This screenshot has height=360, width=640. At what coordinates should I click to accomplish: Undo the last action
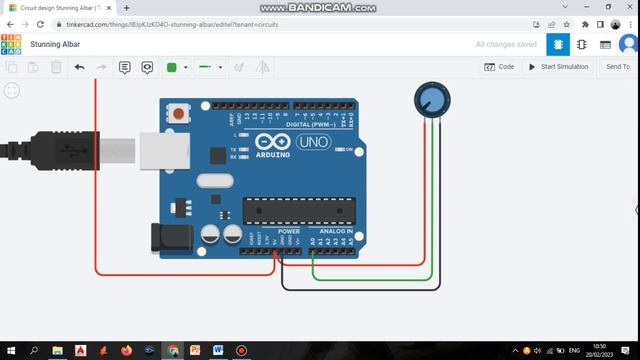(x=80, y=67)
